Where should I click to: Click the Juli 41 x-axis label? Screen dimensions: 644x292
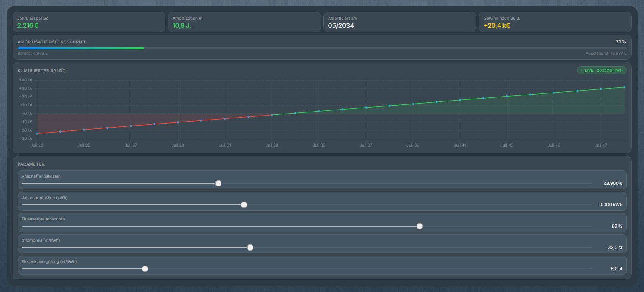(460, 145)
